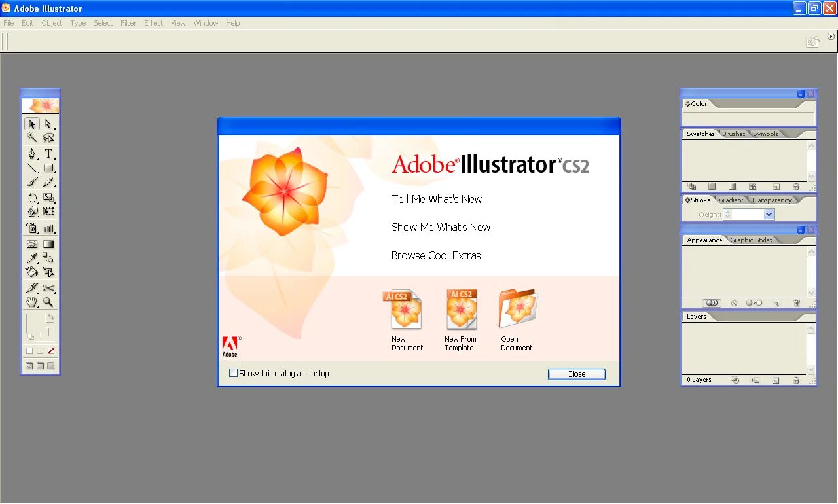
Task: Select the Eyedropper tool
Action: point(31,258)
